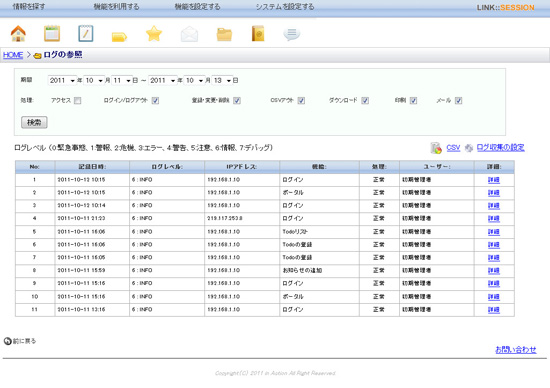The width and height of the screenshot is (550, 388).
Task: Open the end day dropdown 13
Action: click(x=222, y=80)
